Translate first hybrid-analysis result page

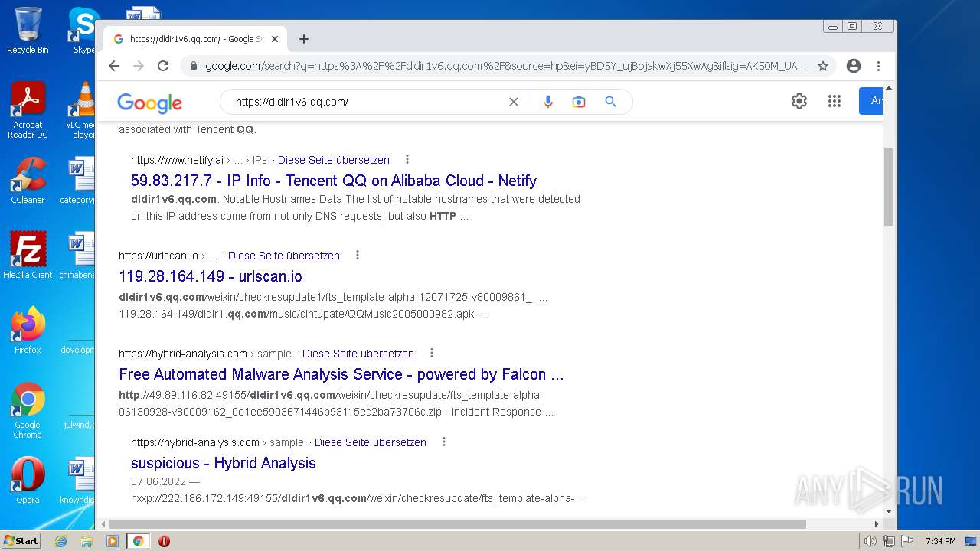tap(358, 354)
